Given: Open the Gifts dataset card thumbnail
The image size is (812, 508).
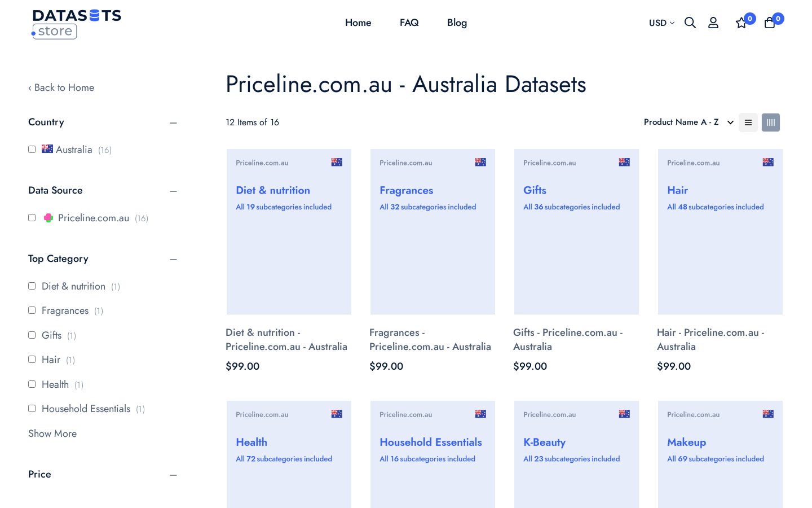Looking at the screenshot, I should [x=576, y=231].
